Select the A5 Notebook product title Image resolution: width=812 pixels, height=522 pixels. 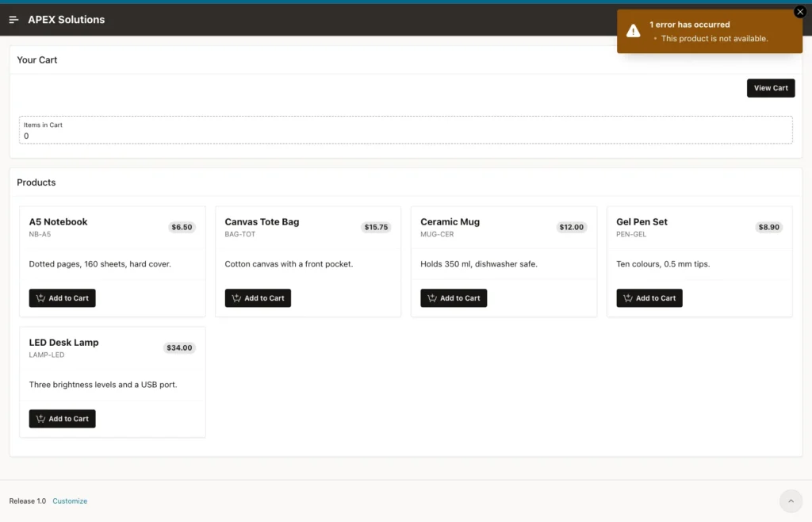pos(58,221)
